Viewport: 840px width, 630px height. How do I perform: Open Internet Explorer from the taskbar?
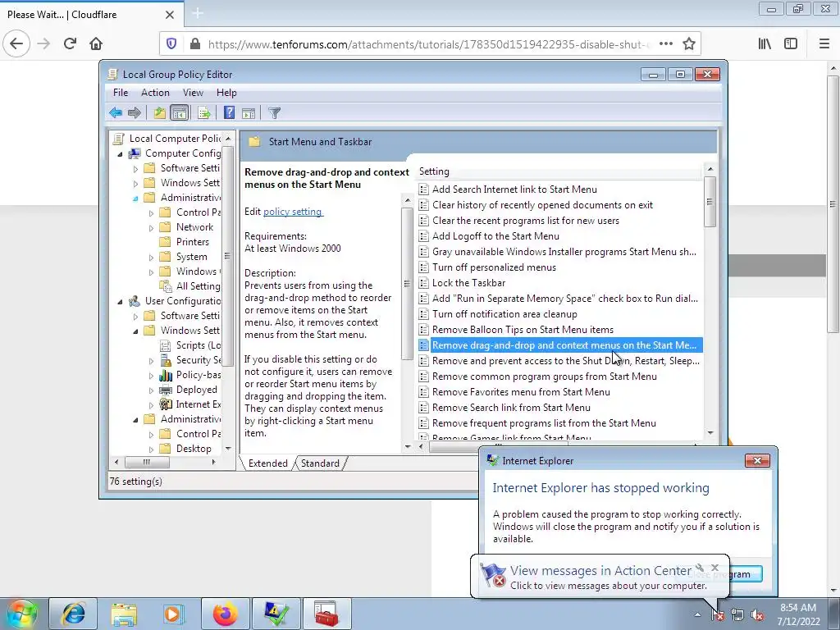pyautogui.click(x=73, y=614)
